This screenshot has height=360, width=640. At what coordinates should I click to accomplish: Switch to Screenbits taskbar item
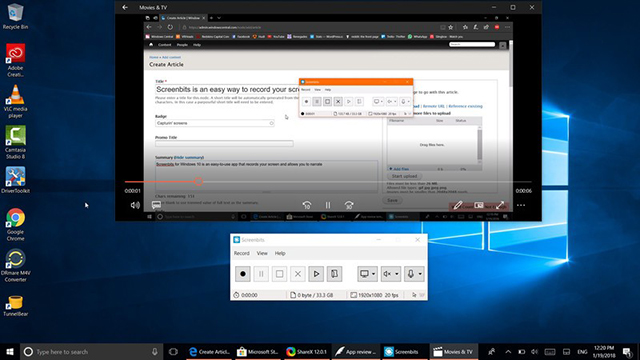click(405, 351)
